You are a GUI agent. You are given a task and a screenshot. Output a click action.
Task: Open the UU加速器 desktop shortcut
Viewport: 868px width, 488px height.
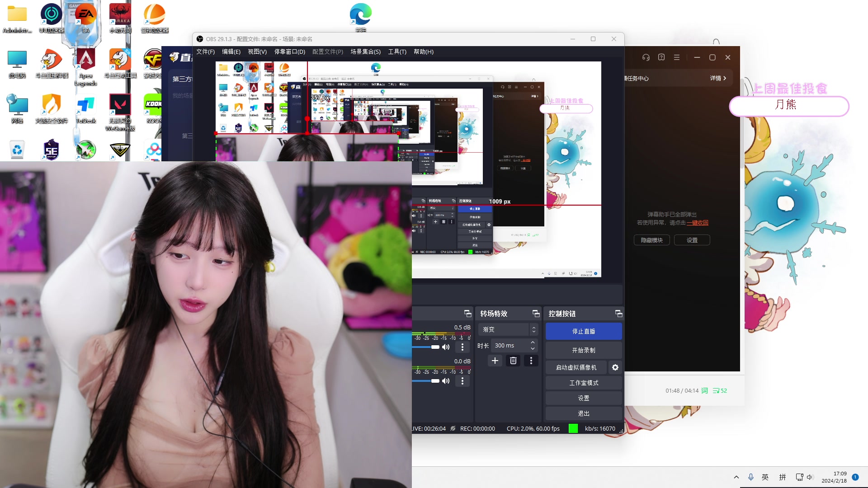click(52, 18)
